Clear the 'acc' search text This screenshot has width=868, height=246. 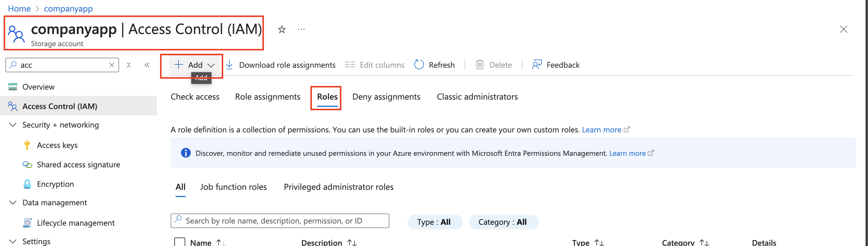click(111, 65)
